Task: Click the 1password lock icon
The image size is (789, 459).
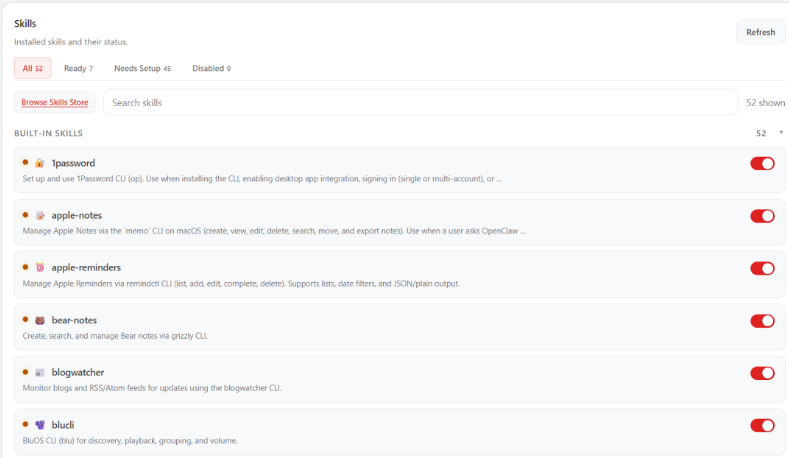Action: coord(40,163)
